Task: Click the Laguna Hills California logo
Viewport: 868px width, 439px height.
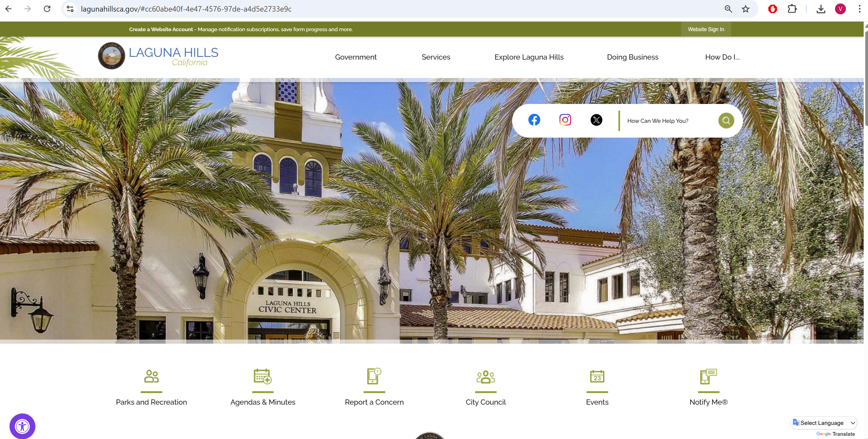Action: [158, 56]
